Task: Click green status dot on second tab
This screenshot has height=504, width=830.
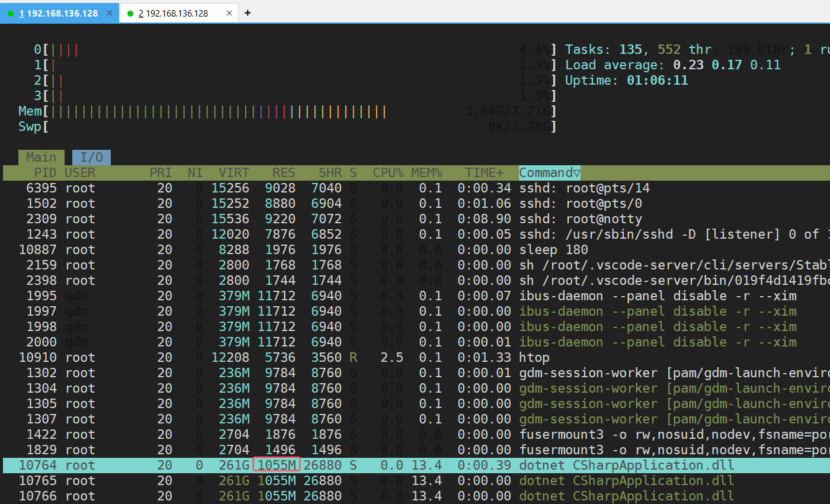Action: (130, 14)
